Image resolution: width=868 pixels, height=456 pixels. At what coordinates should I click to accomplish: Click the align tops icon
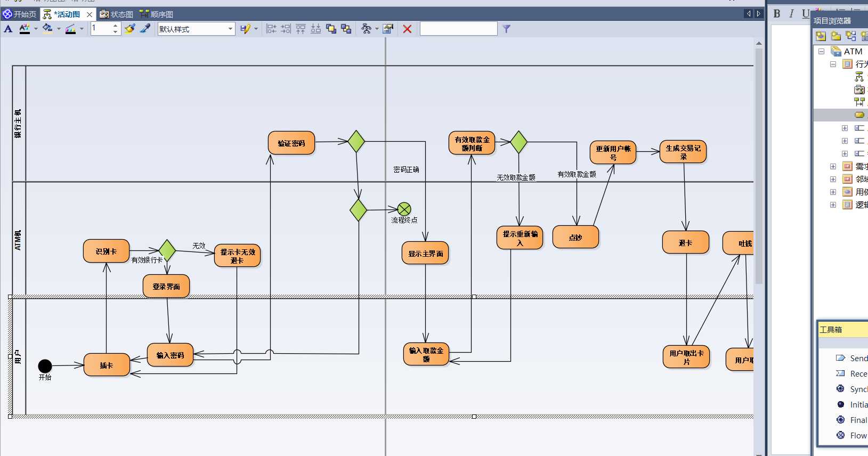pyautogui.click(x=301, y=29)
